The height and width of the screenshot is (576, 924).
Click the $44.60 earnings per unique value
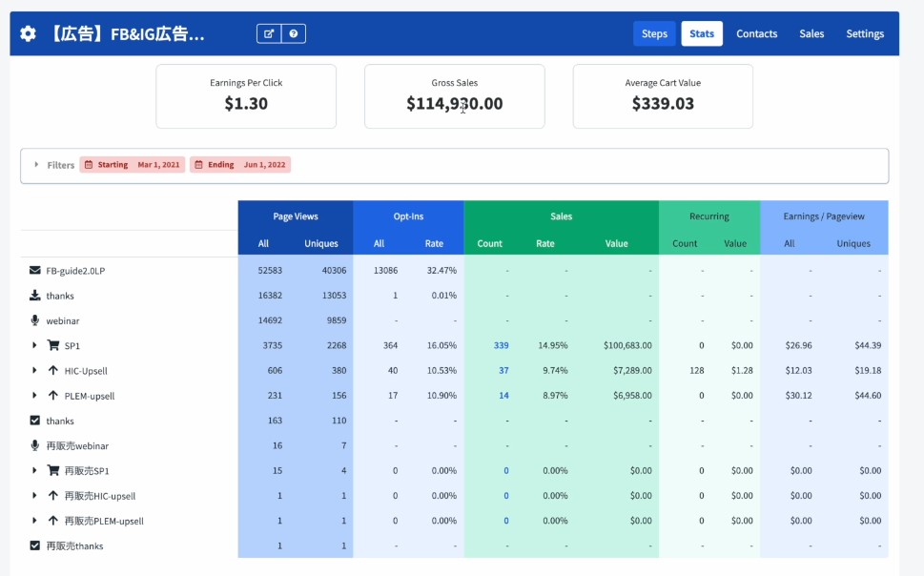click(x=868, y=395)
